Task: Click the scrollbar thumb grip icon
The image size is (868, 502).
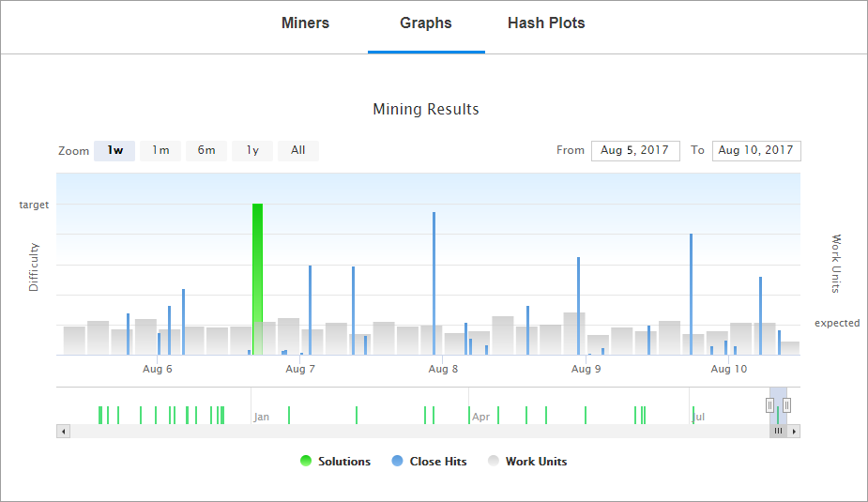Action: tap(778, 431)
